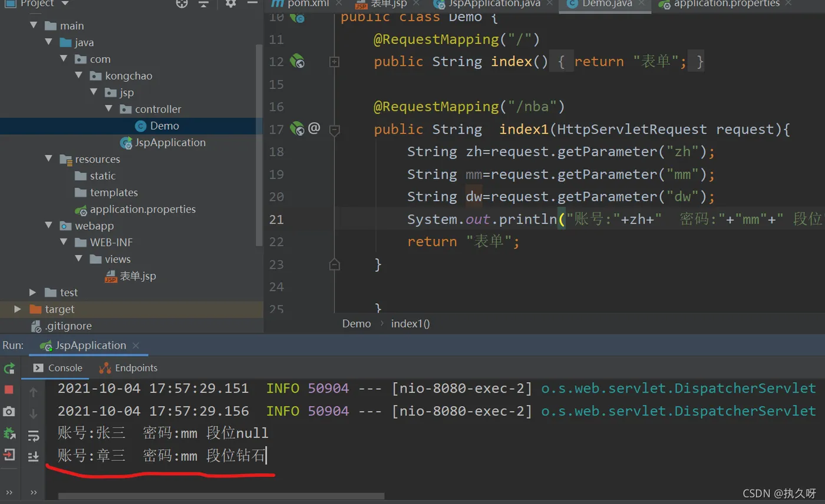Open the Console tab in Run panel
Screen dimensions: 825x504
coord(58,368)
